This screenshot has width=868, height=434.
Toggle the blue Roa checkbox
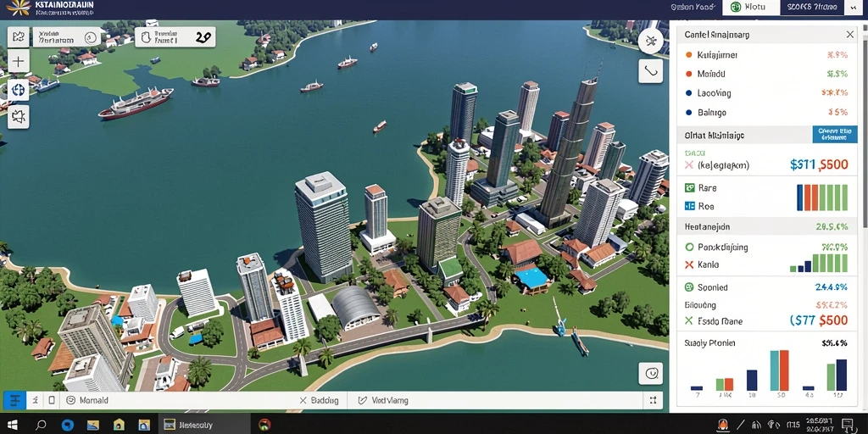689,206
